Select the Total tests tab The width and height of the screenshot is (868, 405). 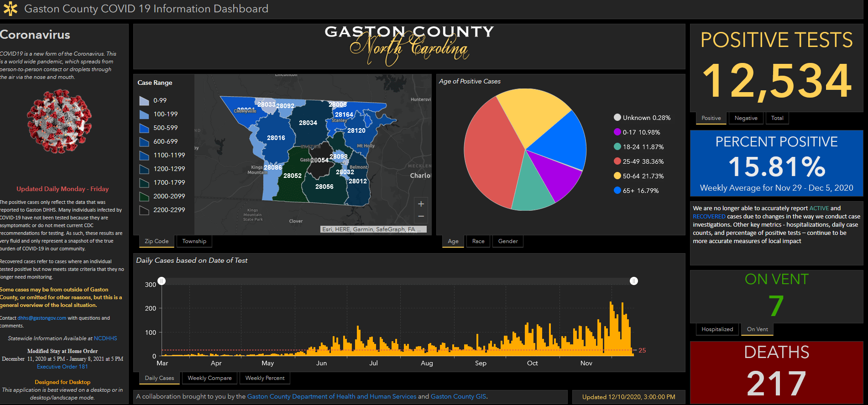point(777,118)
